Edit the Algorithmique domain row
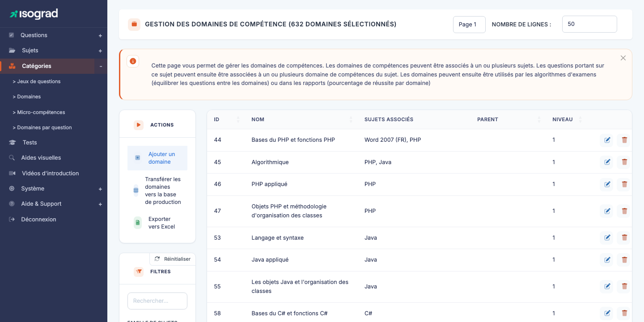This screenshot has width=644, height=322. 607,162
